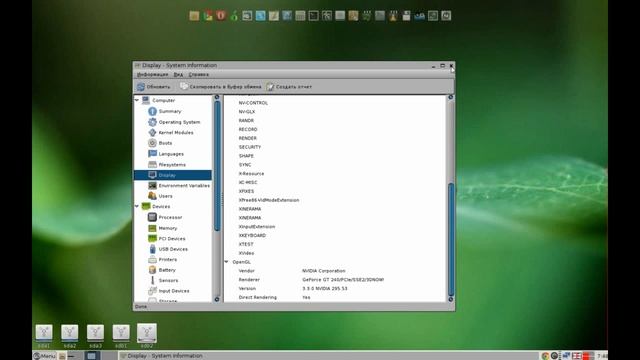Click the details pane vertical scrollbar thumb
The image size is (640, 360).
451,239
